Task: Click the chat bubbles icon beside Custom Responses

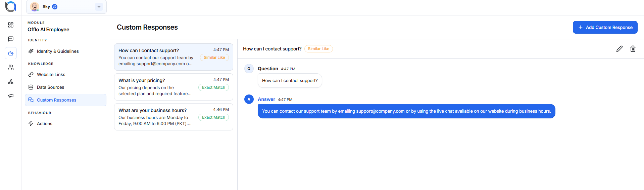Action: click(x=31, y=100)
